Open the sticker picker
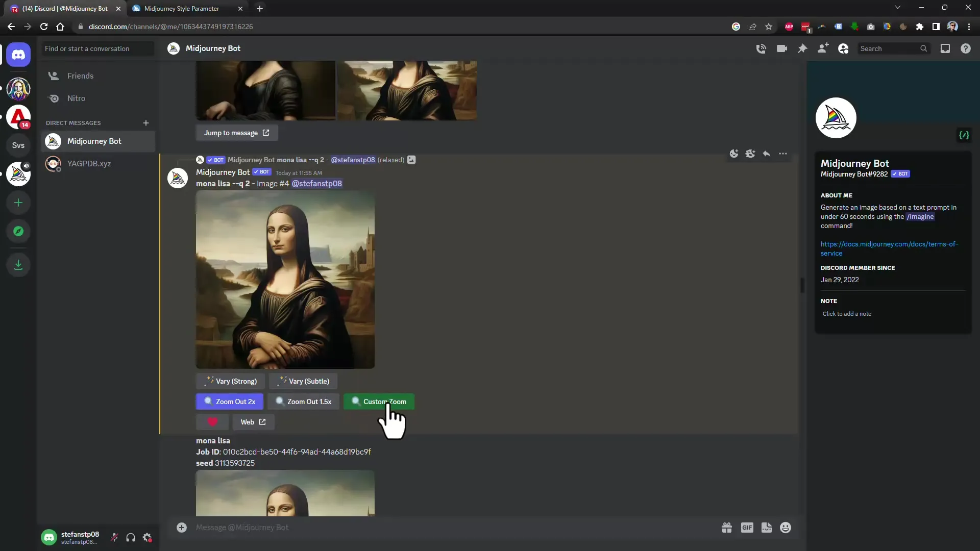This screenshot has height=551, width=980. click(767, 528)
